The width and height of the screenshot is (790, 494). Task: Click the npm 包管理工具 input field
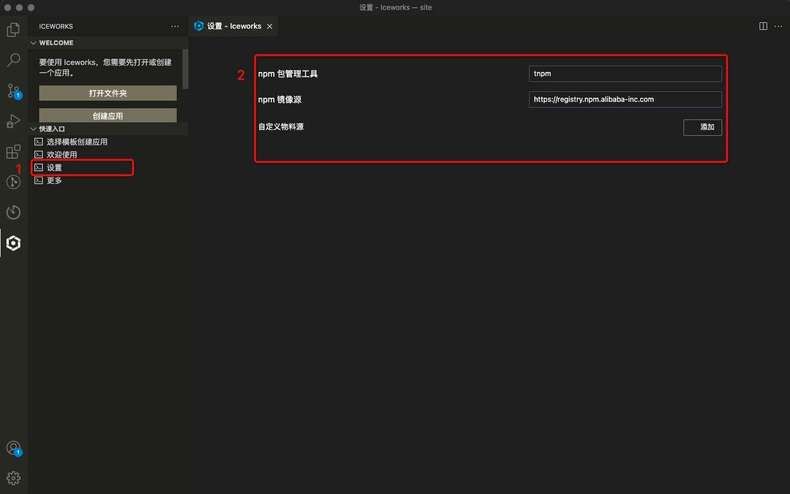(x=625, y=74)
